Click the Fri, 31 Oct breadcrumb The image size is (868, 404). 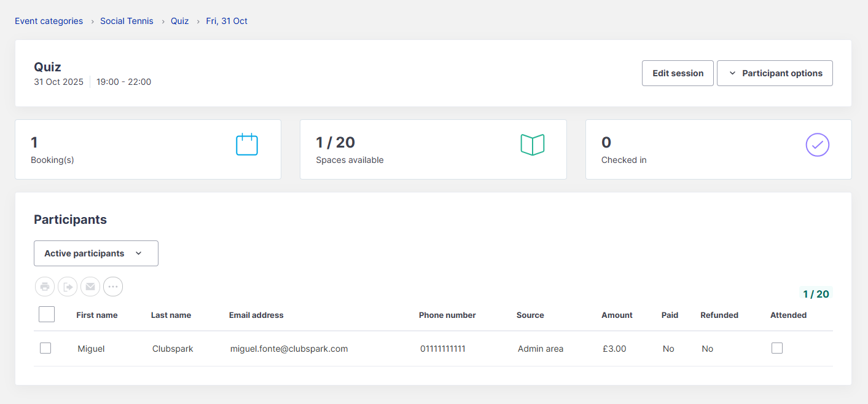tap(227, 21)
